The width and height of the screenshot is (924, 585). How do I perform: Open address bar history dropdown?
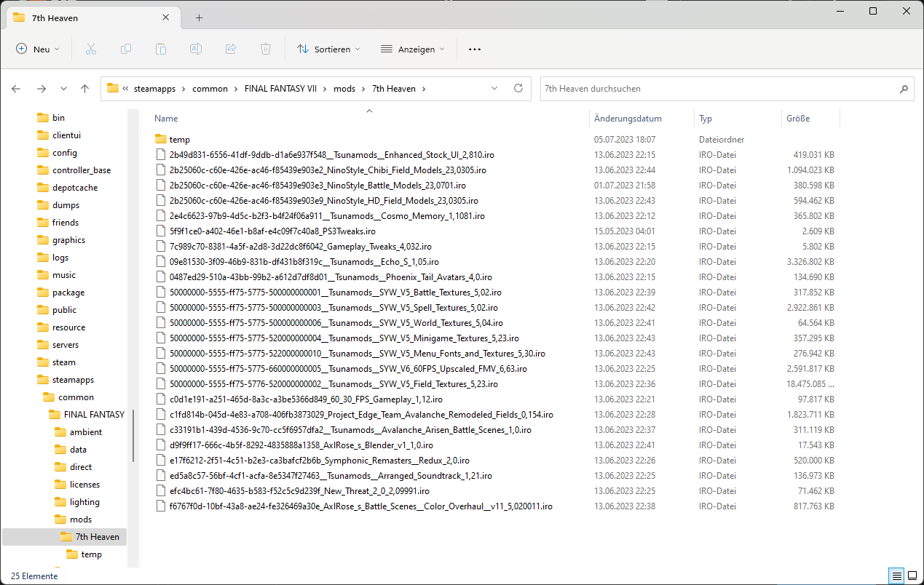494,88
